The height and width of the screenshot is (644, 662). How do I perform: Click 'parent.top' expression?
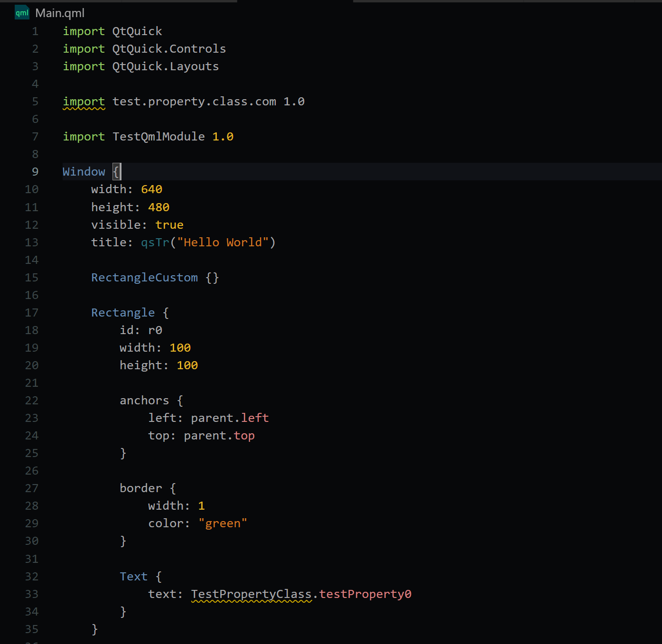pyautogui.click(x=219, y=436)
